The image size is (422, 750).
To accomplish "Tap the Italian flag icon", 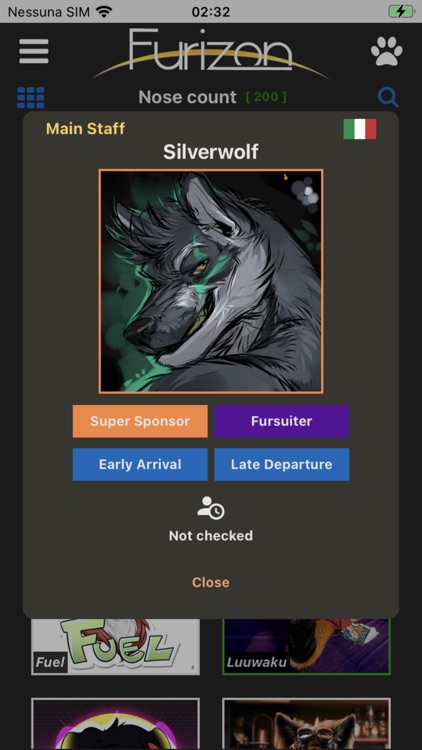I will pyautogui.click(x=360, y=129).
